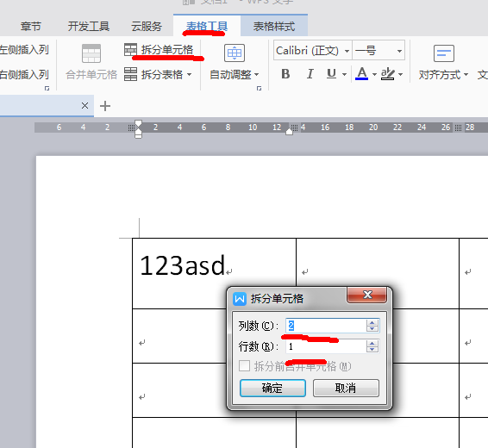The height and width of the screenshot is (448, 488).
Task: Apply the text highlight tool
Action: 388,74
